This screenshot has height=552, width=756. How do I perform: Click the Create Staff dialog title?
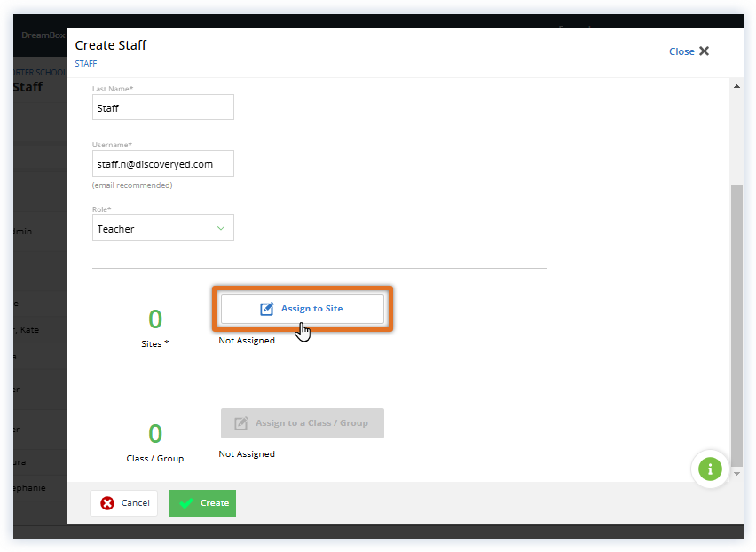point(110,45)
